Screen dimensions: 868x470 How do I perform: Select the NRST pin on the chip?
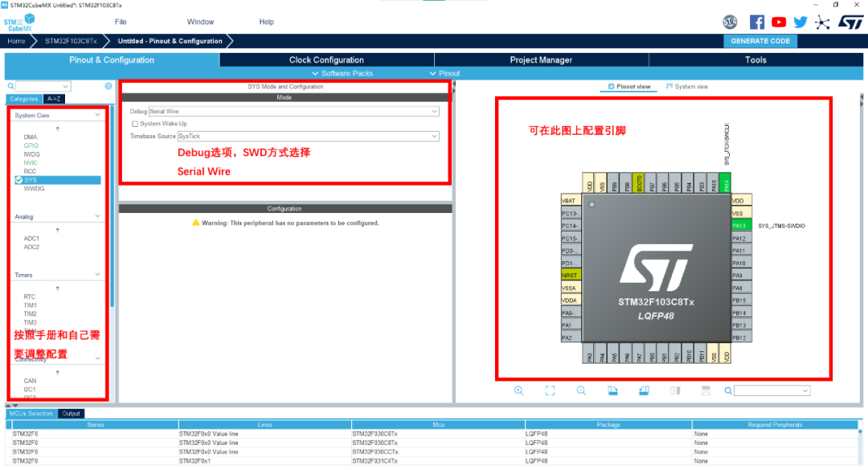[x=571, y=275]
